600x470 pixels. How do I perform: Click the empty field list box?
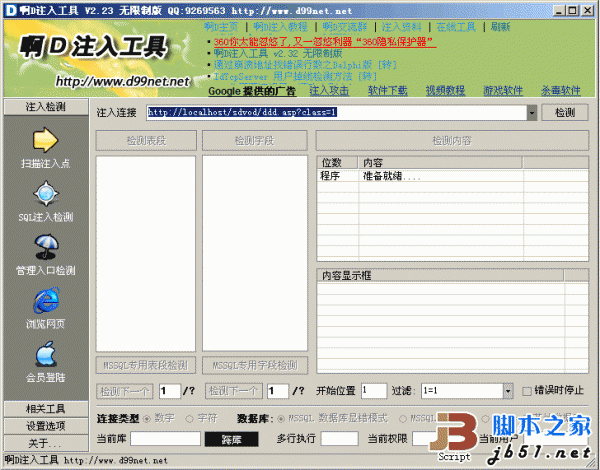tap(255, 253)
